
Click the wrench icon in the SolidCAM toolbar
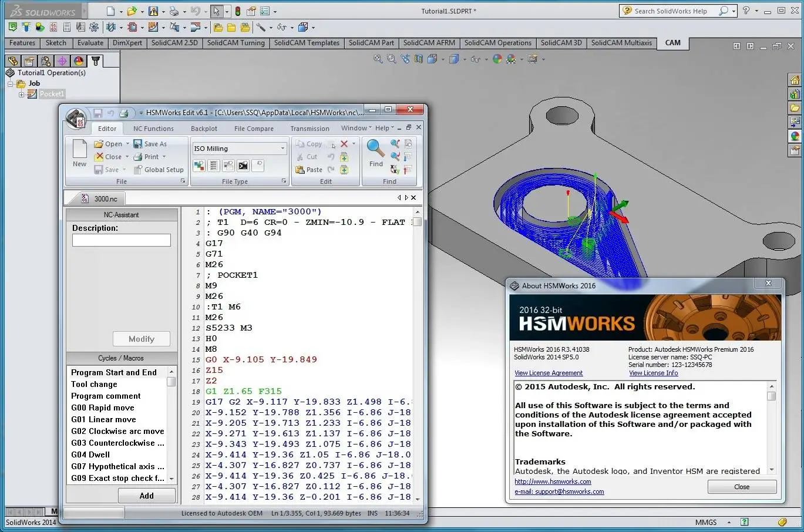tap(260, 27)
